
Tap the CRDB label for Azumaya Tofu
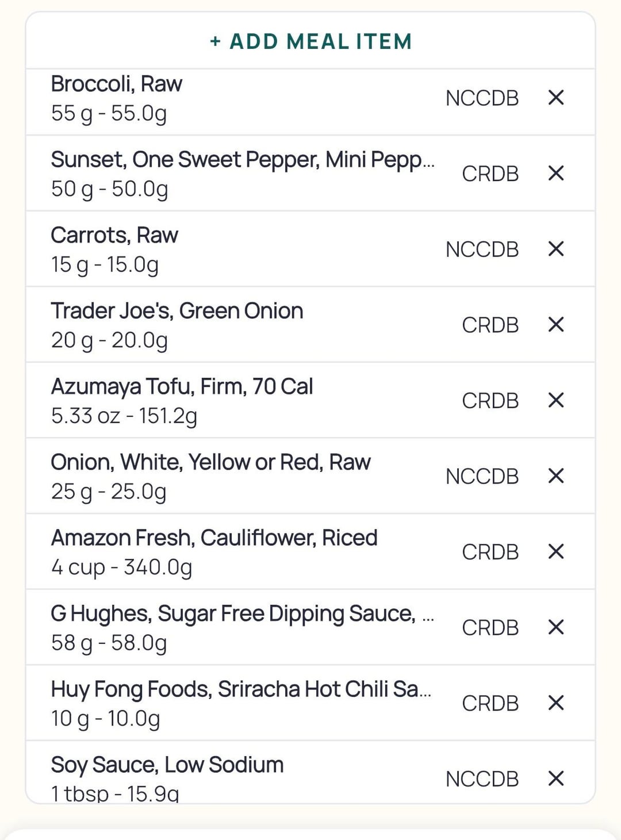pos(490,401)
